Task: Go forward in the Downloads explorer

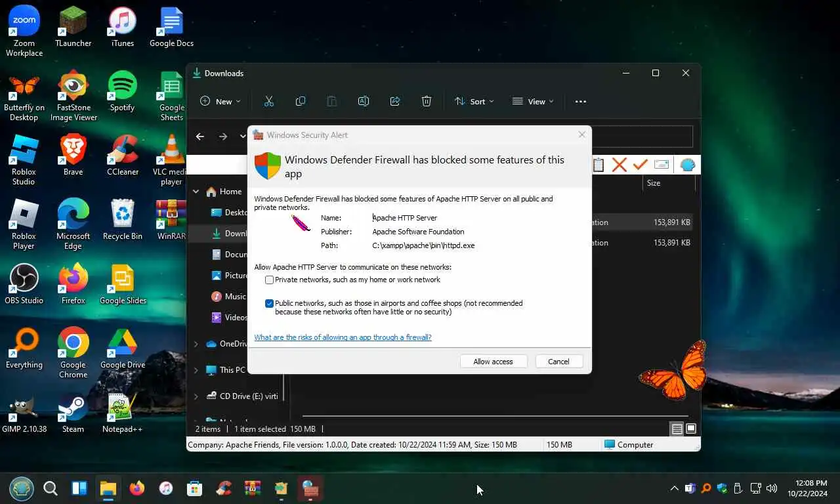Action: (223, 136)
